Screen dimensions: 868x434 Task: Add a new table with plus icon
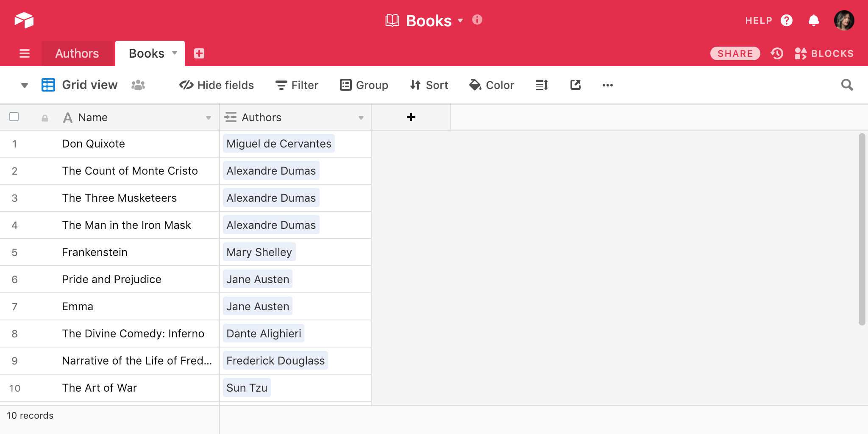pos(199,53)
